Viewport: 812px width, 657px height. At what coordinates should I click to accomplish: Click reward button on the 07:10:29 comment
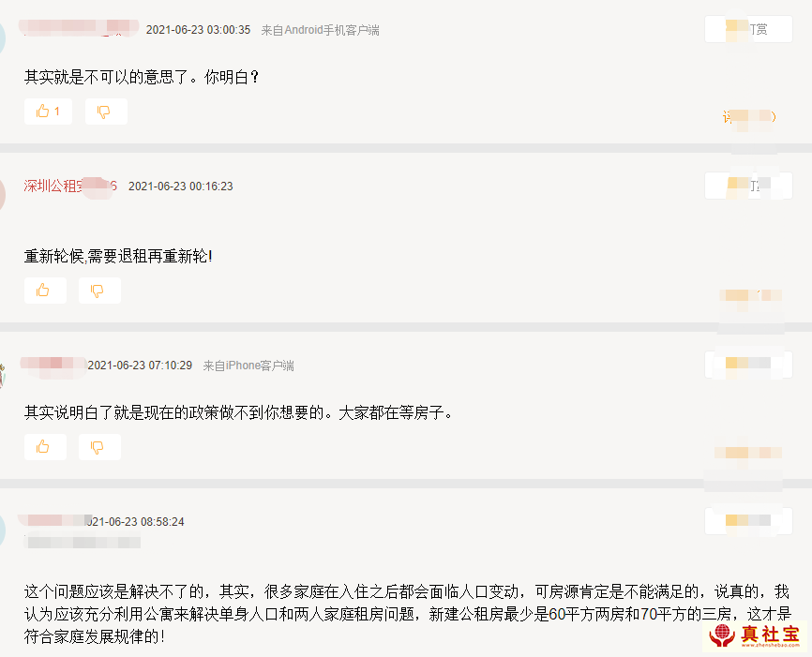(x=748, y=364)
